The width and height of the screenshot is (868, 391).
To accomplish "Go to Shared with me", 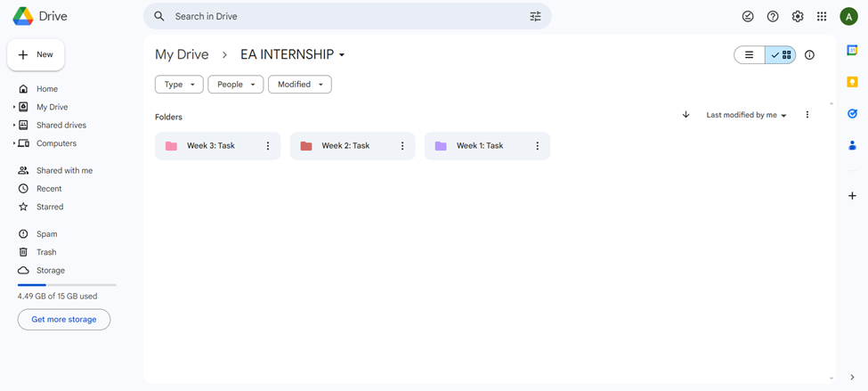I will click(64, 170).
